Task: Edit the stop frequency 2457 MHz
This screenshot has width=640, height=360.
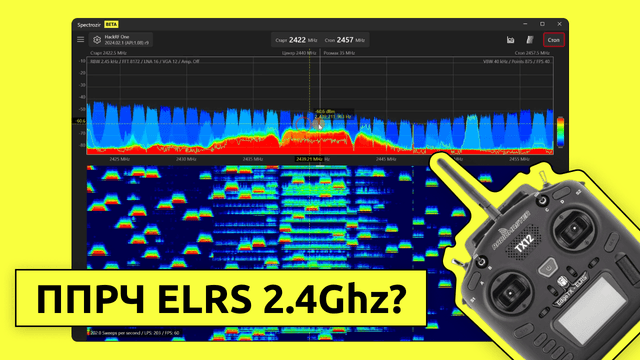Action: (344, 40)
